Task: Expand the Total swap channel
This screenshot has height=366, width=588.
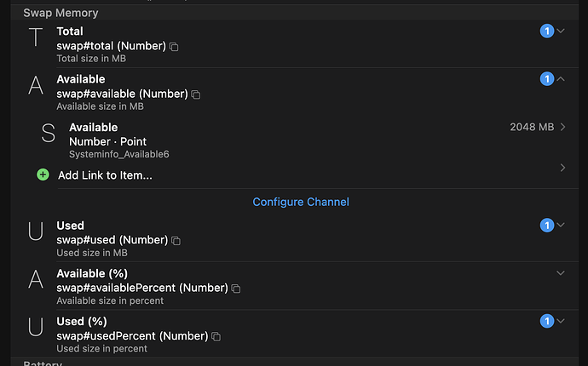Action: (x=561, y=31)
